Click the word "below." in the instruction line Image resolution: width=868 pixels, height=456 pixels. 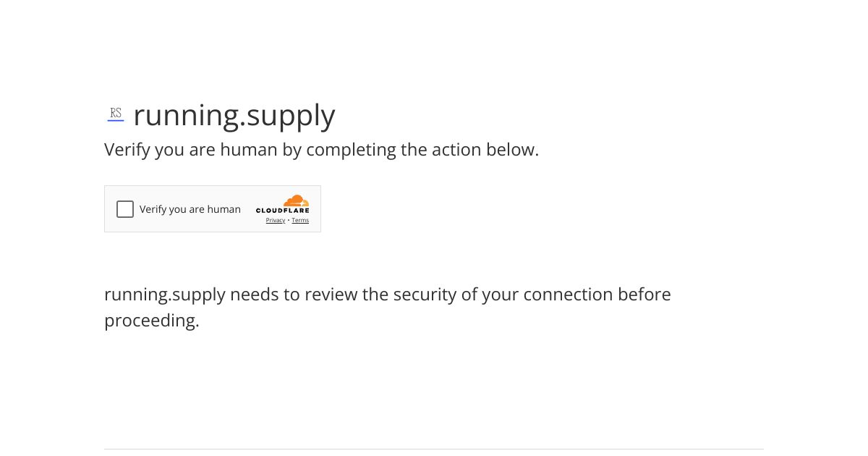pos(513,150)
